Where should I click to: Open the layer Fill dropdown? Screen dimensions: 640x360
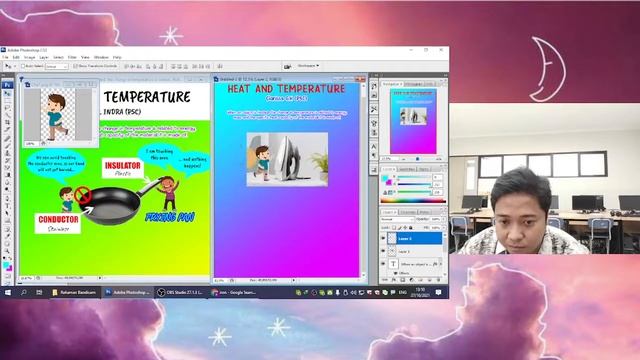click(443, 227)
